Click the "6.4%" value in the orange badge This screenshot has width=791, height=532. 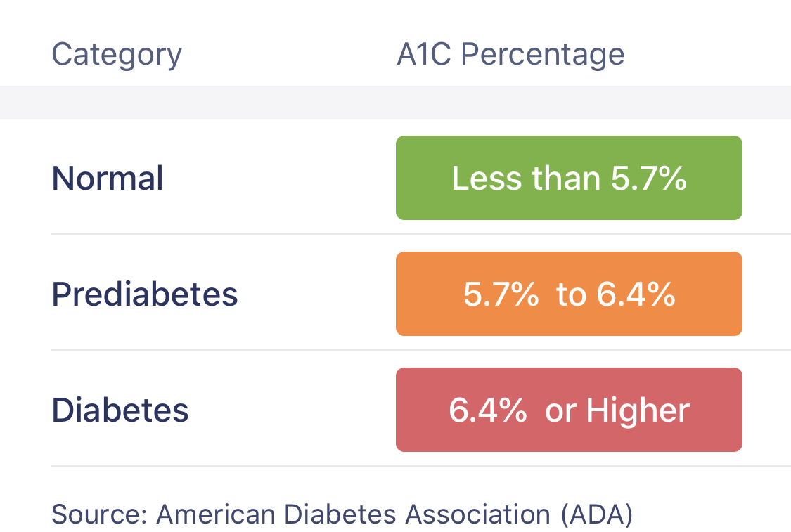pyautogui.click(x=636, y=294)
